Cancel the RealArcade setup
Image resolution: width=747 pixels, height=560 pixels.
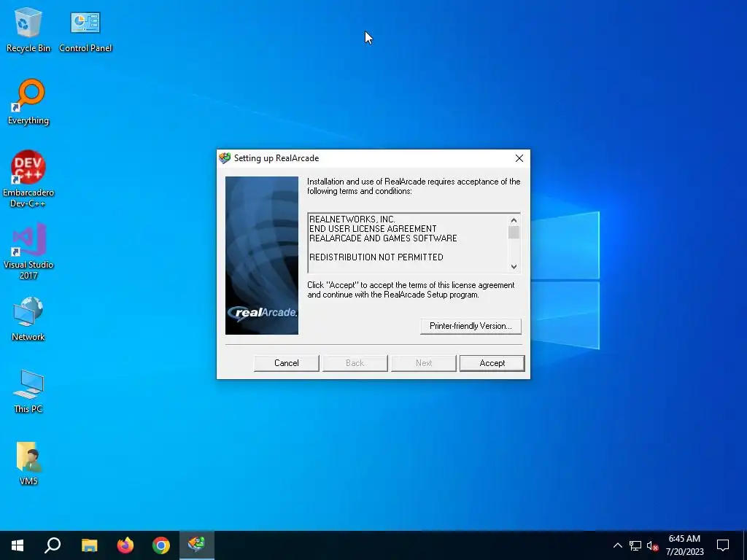click(x=286, y=363)
